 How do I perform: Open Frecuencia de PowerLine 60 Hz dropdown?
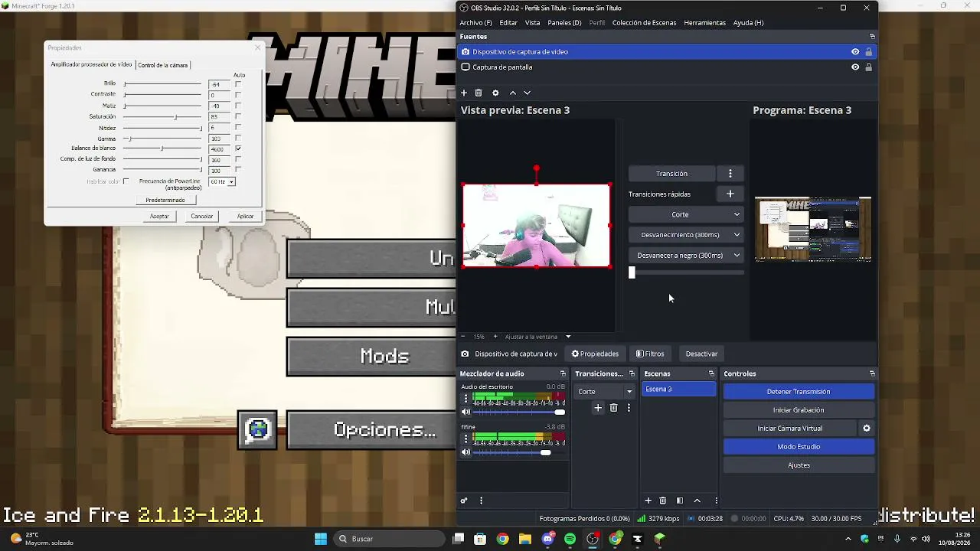[222, 182]
